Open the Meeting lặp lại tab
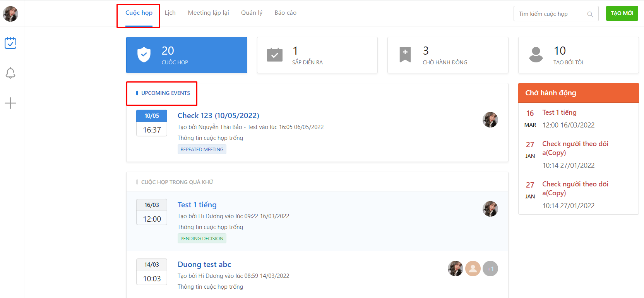This screenshot has width=644, height=298. click(209, 13)
